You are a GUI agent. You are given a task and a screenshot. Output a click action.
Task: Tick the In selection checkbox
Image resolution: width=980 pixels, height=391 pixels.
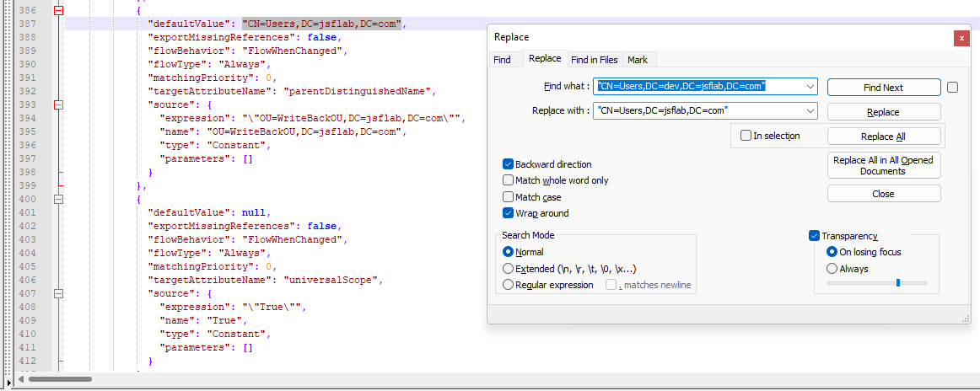pyautogui.click(x=746, y=136)
